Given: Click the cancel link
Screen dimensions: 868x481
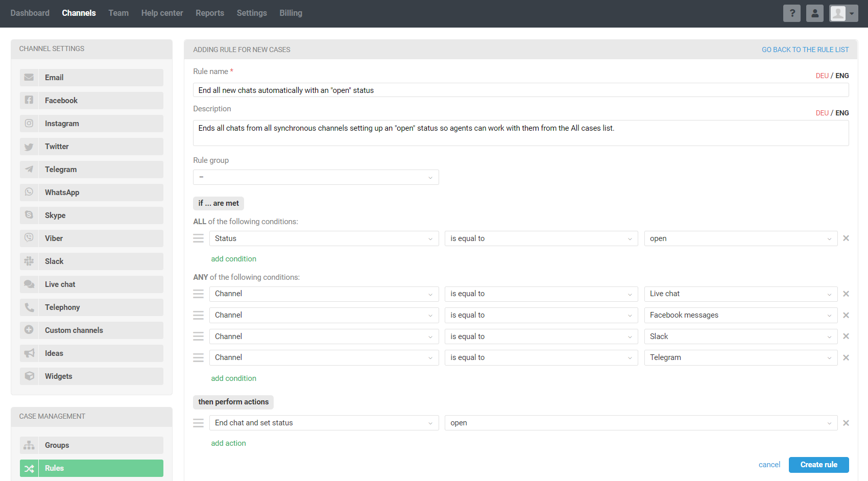Looking at the screenshot, I should [769, 465].
